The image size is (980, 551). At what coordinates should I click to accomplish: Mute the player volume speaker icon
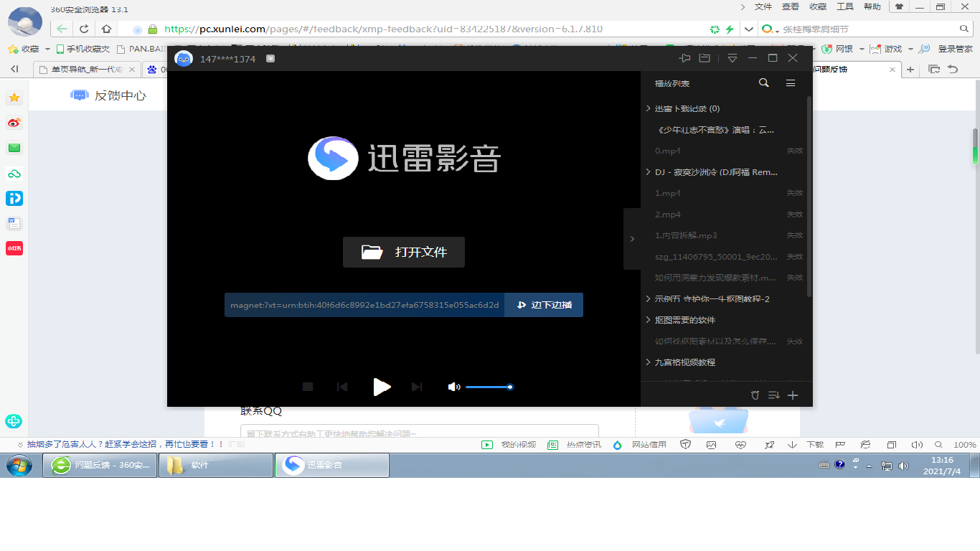tap(453, 387)
